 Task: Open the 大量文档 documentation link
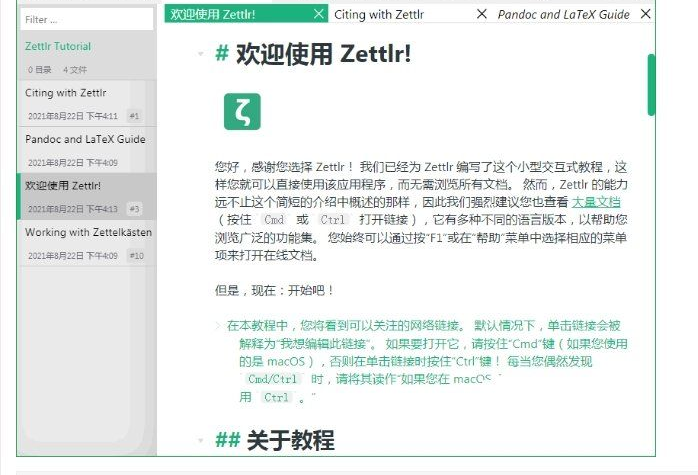[x=596, y=202]
